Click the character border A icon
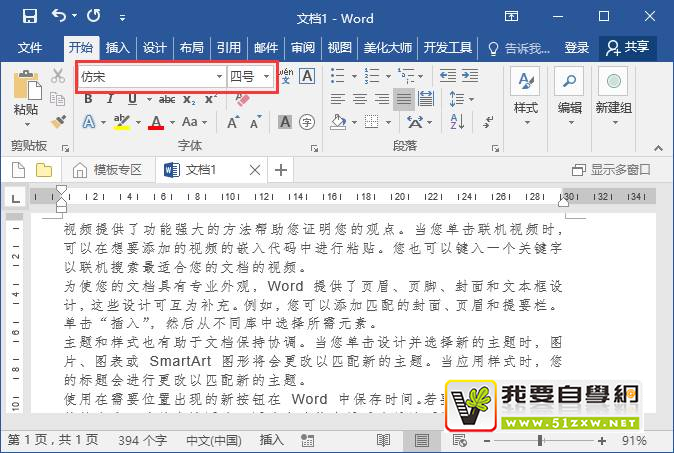This screenshot has width=674, height=453. tap(307, 76)
